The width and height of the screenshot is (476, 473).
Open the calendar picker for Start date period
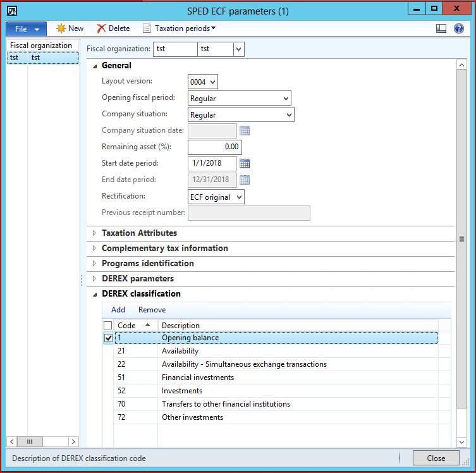(245, 164)
